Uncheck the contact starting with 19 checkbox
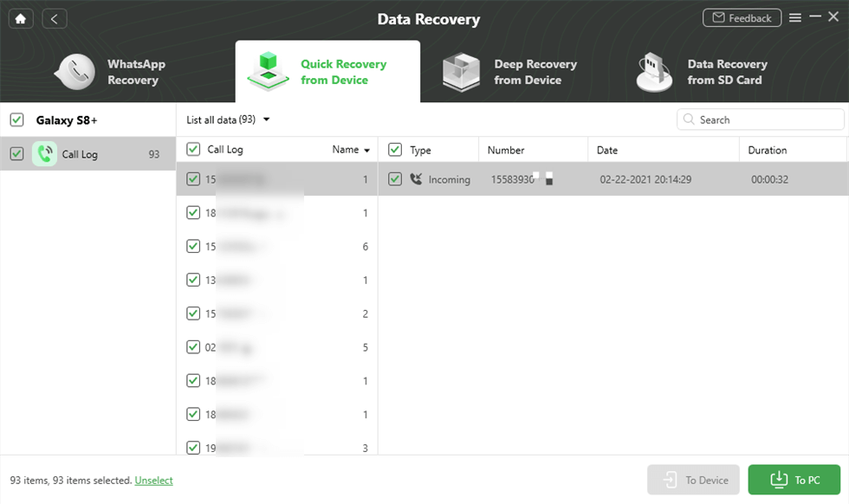This screenshot has height=504, width=849. pos(193,448)
